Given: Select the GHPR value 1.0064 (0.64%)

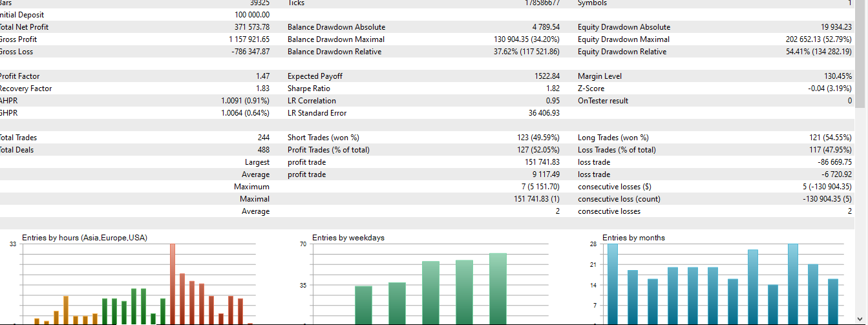Looking at the screenshot, I should point(246,113).
